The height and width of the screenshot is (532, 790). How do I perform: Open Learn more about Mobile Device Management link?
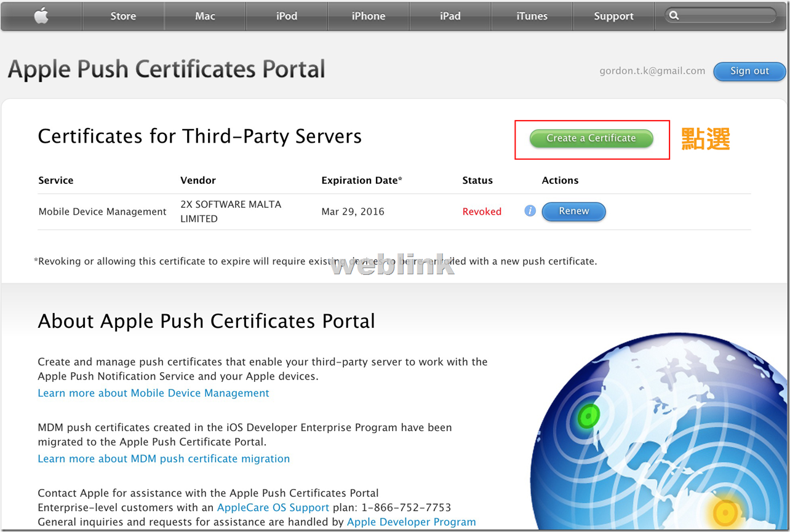153,393
